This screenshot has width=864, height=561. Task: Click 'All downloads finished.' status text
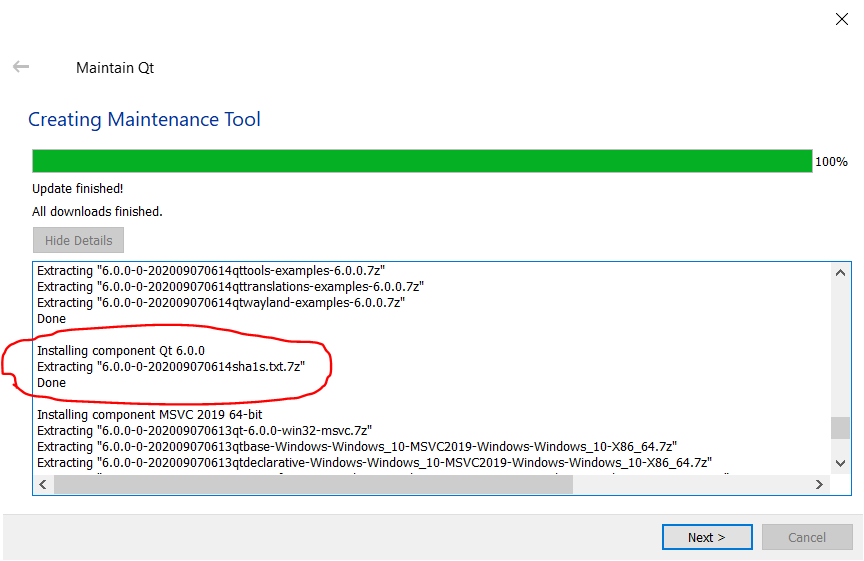click(97, 212)
